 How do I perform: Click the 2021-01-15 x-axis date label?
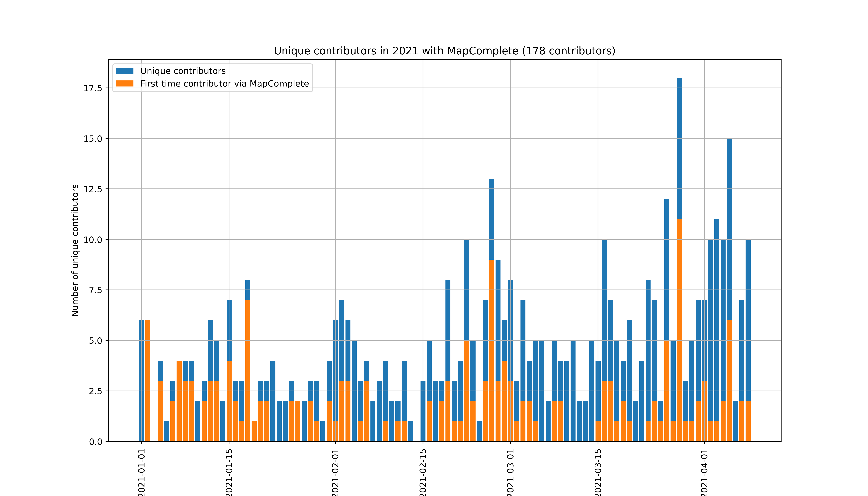[229, 472]
